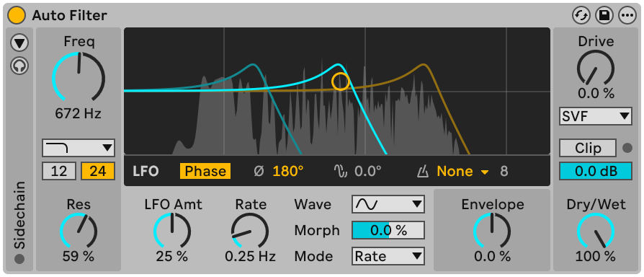Screen dimensions: 644x277
Task: Toggle the Auto Filter device activator
Action: pos(17,16)
